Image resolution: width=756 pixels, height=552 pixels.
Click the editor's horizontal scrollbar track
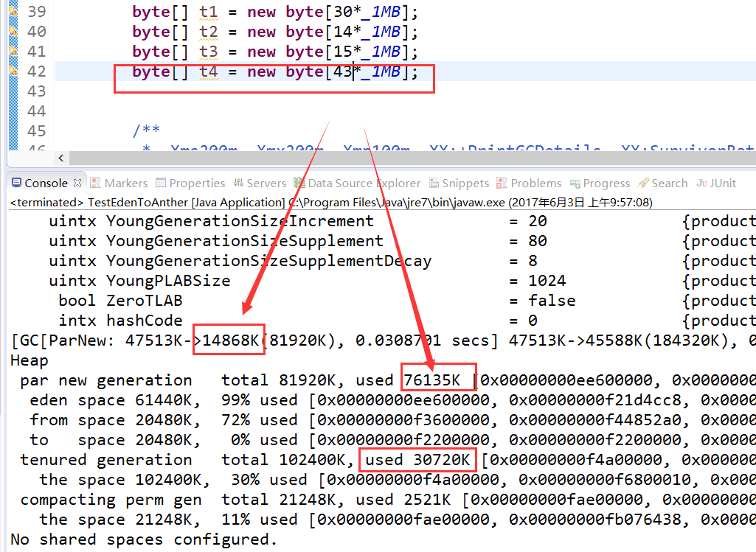(412, 158)
